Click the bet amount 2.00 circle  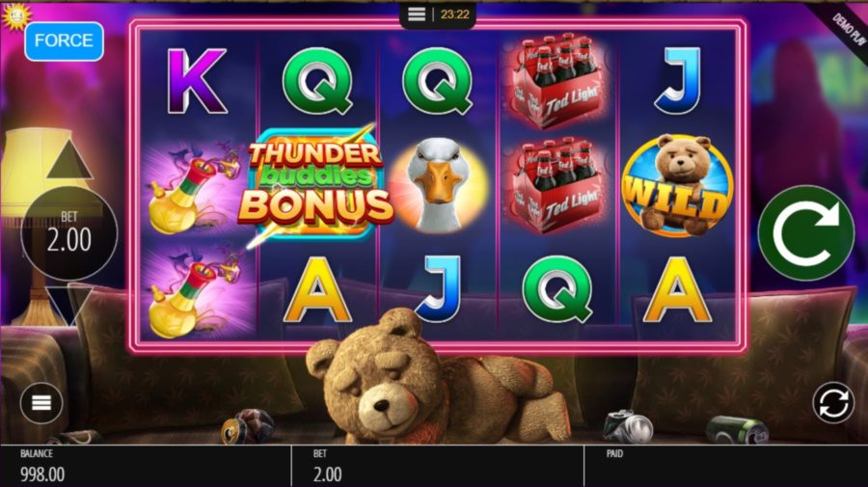pyautogui.click(x=69, y=233)
